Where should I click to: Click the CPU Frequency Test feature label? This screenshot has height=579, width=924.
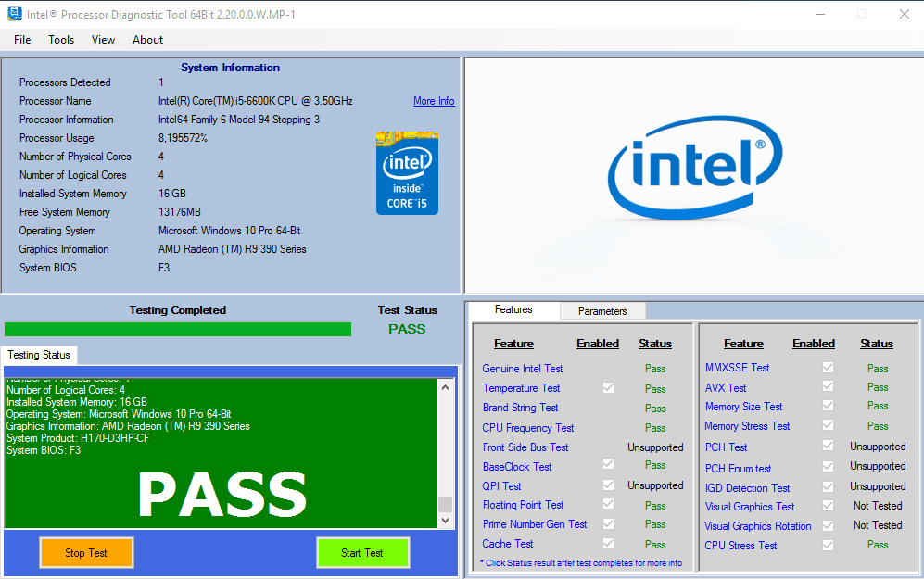[x=528, y=428]
